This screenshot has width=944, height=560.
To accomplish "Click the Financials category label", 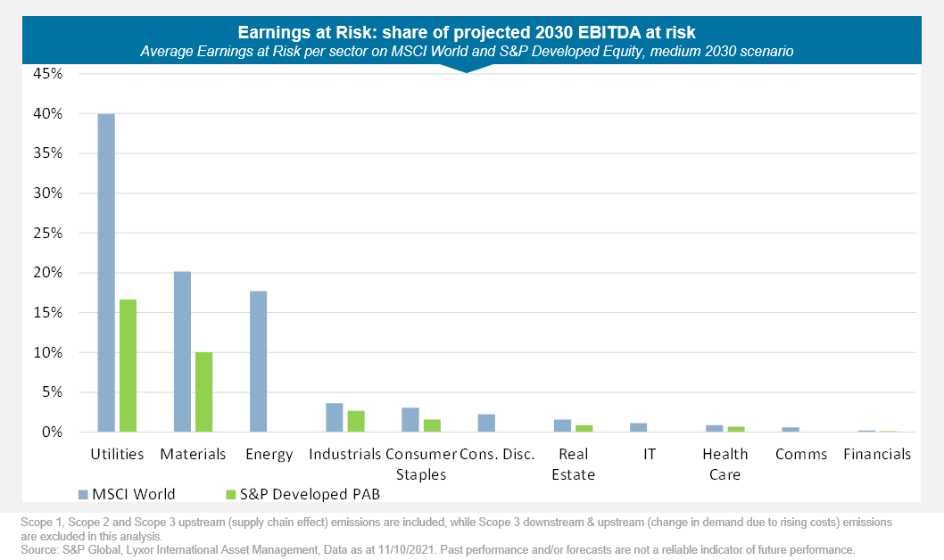I will pyautogui.click(x=877, y=454).
